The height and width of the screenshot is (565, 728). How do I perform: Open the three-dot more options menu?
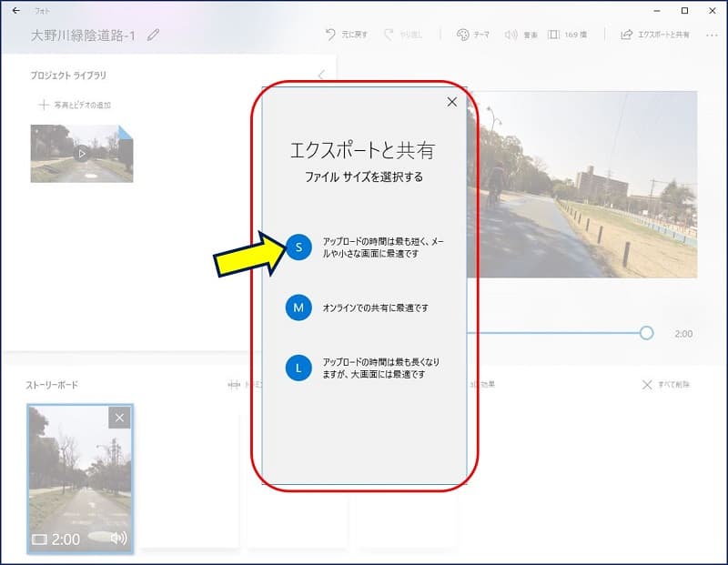[x=710, y=35]
